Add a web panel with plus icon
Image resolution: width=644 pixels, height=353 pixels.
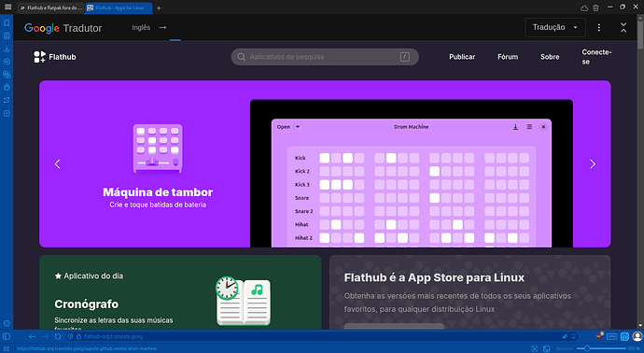tap(7, 113)
